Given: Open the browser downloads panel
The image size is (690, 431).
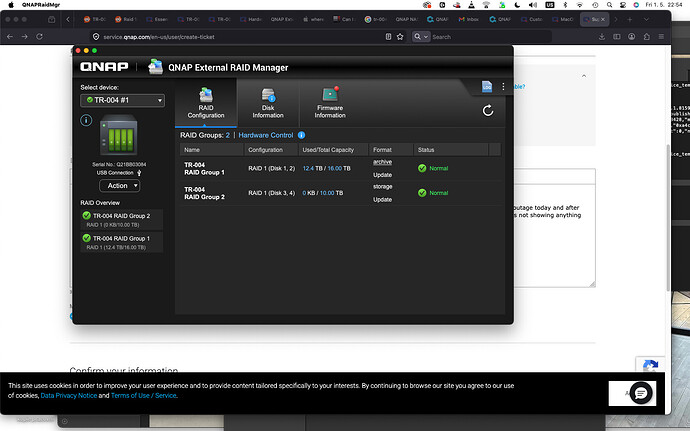Looking at the screenshot, I should pos(602,37).
